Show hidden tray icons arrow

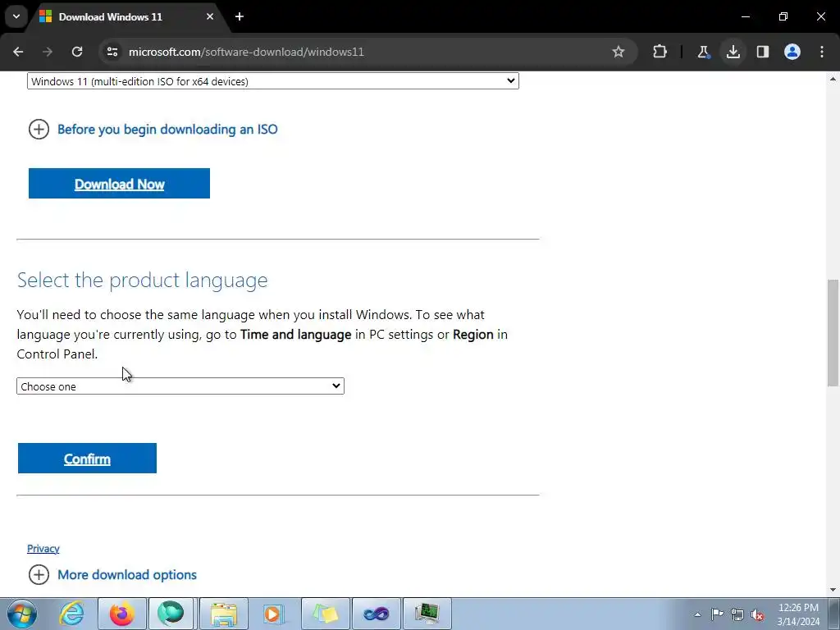click(697, 614)
